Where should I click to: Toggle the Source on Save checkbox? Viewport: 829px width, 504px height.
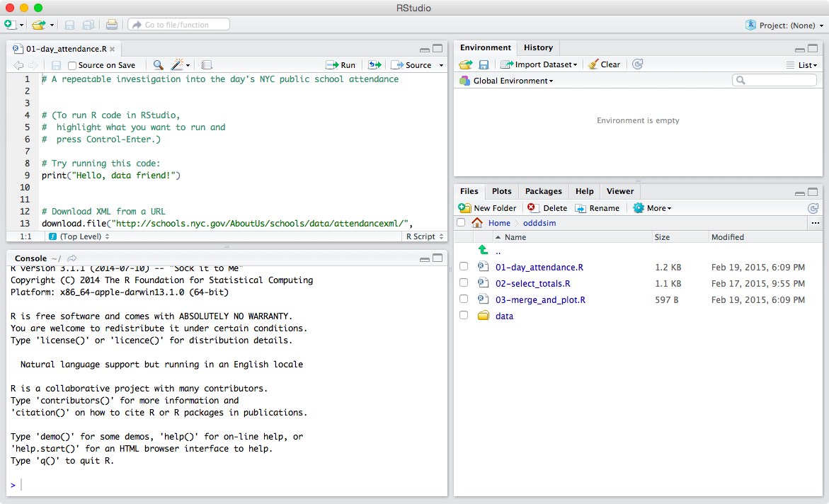(x=72, y=66)
